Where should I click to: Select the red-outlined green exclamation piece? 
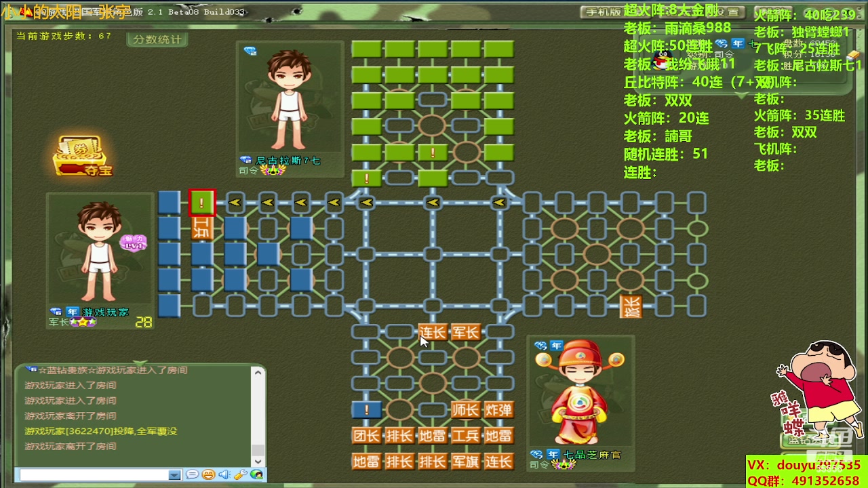[202, 202]
